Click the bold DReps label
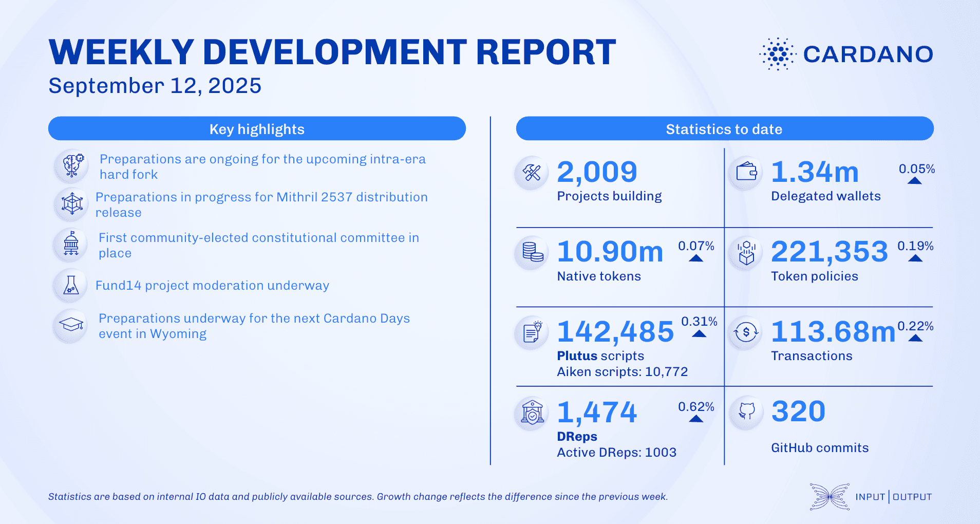The height and width of the screenshot is (524, 980). [x=577, y=437]
